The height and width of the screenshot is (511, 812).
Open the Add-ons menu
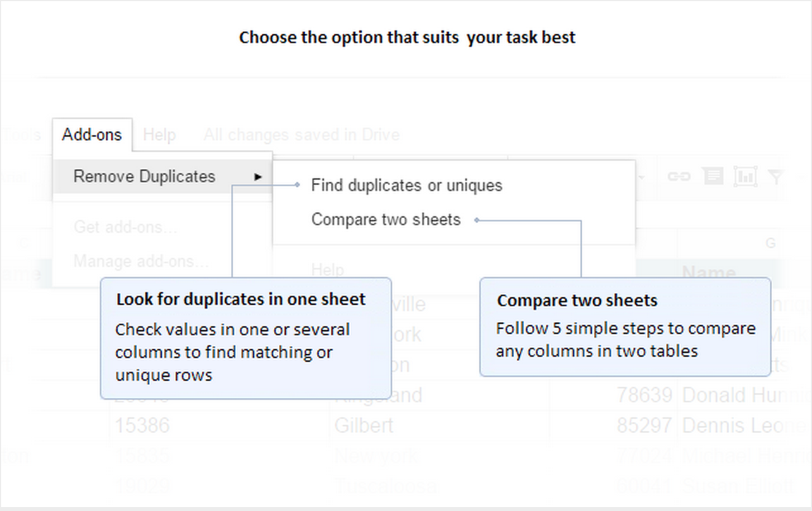[92, 135]
